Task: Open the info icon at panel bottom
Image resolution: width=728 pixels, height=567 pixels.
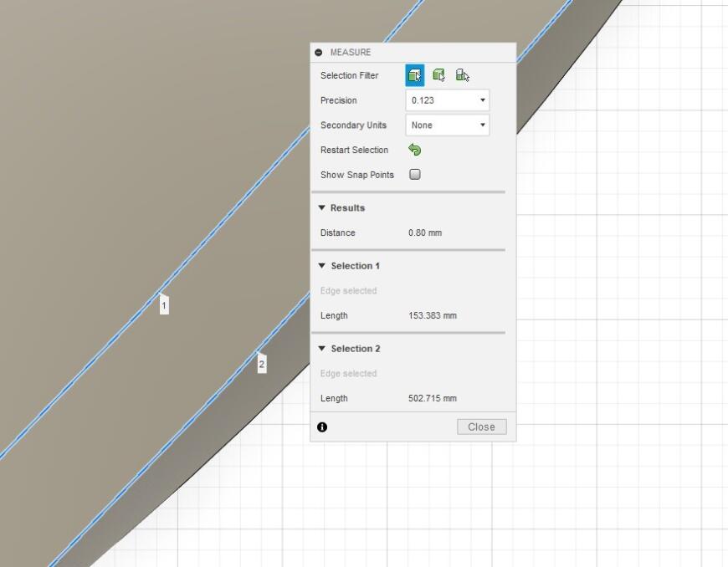Action: click(322, 427)
